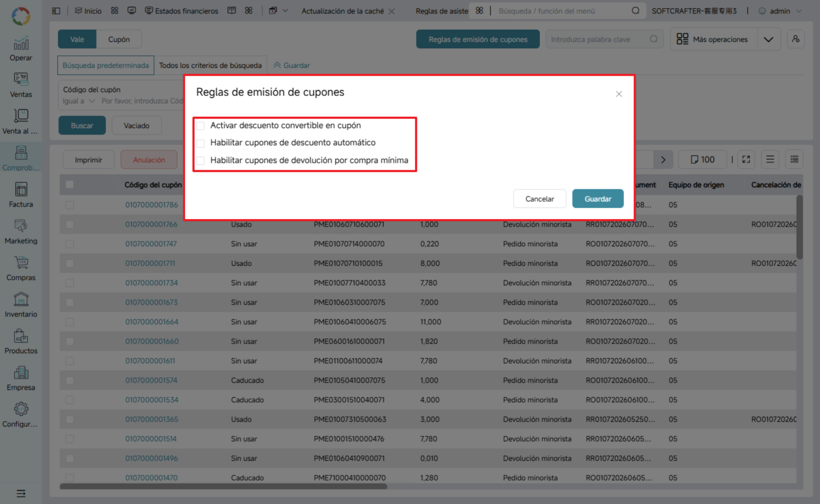This screenshot has width=820, height=504.
Task: Tick Habilitar cupones de devolución por compra mínima
Action: pos(201,161)
